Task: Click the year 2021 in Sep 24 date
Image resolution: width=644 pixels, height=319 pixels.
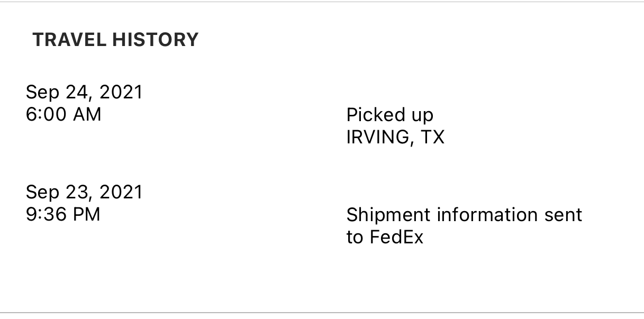Action: click(x=121, y=92)
